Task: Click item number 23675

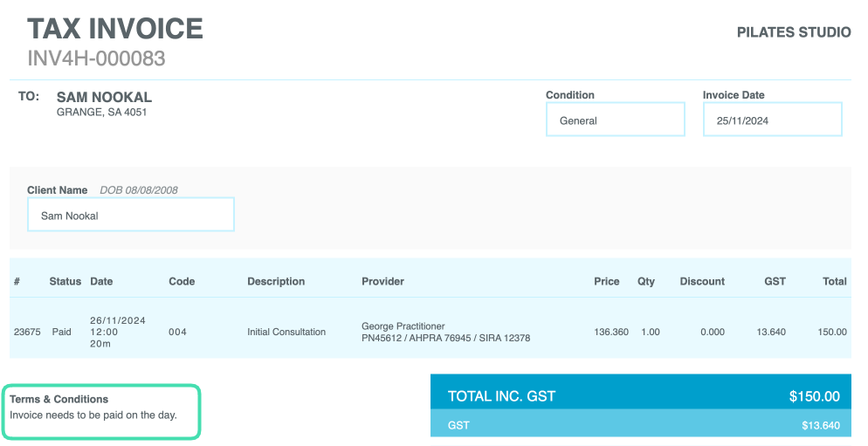Action: (27, 332)
